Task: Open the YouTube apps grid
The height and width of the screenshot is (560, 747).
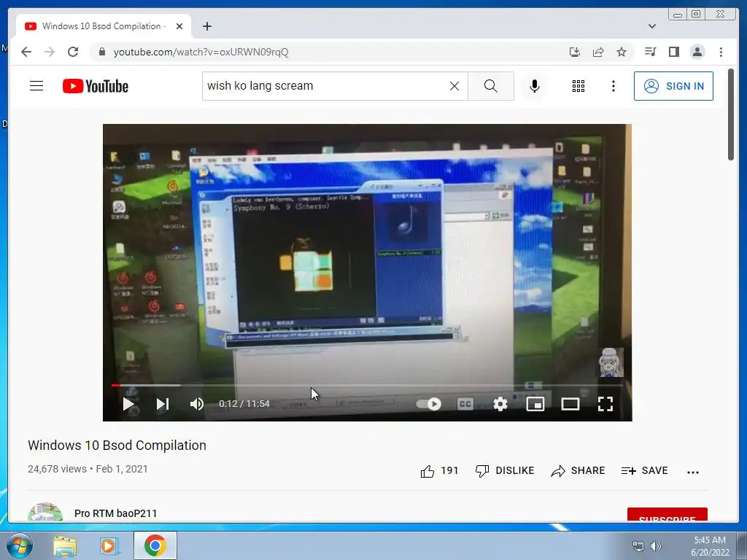Action: click(578, 86)
